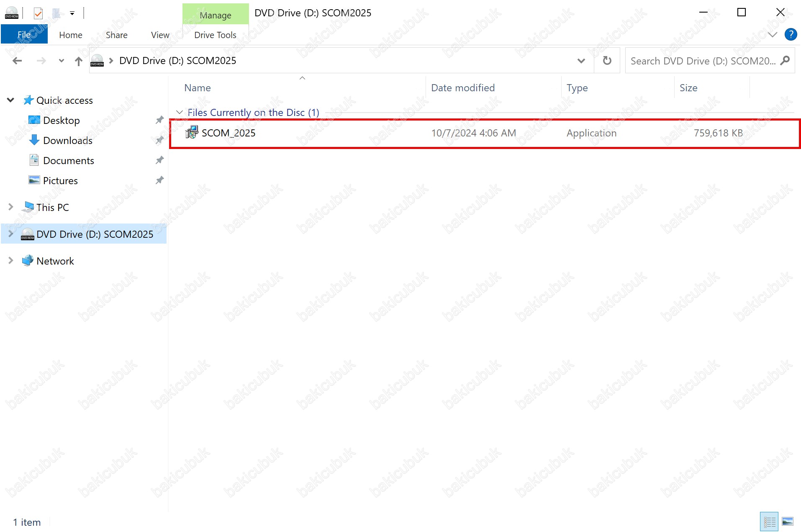Select This PC in the sidebar
This screenshot has width=801, height=532.
pos(52,208)
